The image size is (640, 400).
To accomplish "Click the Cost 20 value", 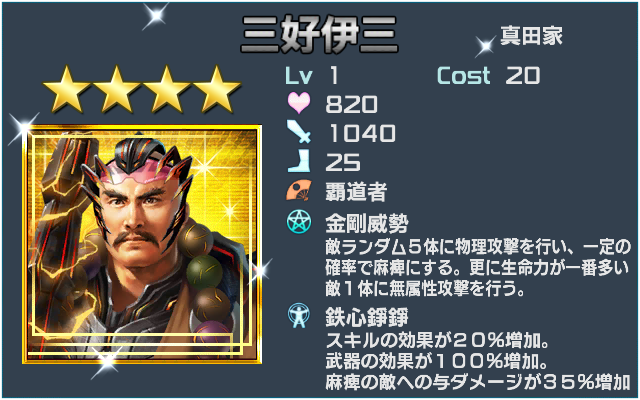I will (489, 76).
